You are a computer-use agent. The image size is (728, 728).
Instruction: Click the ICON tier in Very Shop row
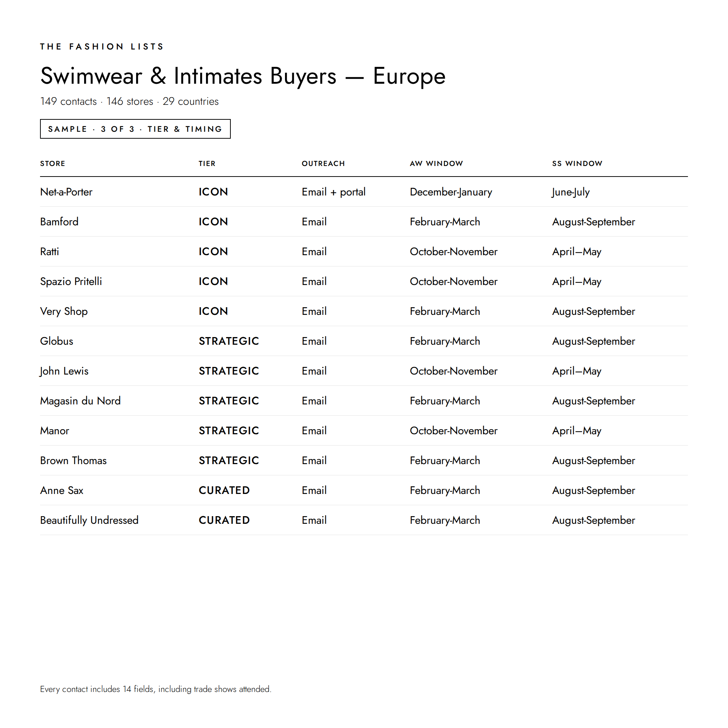tap(213, 311)
